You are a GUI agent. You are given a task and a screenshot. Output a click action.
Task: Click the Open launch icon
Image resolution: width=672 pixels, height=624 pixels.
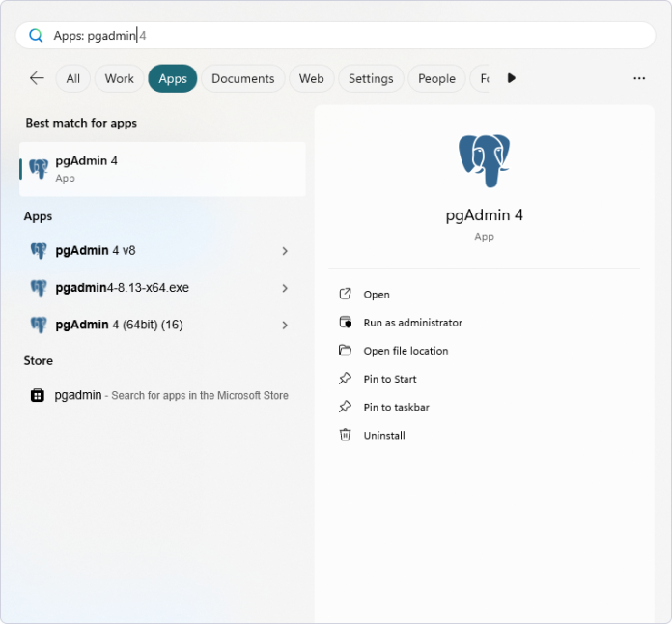345,294
